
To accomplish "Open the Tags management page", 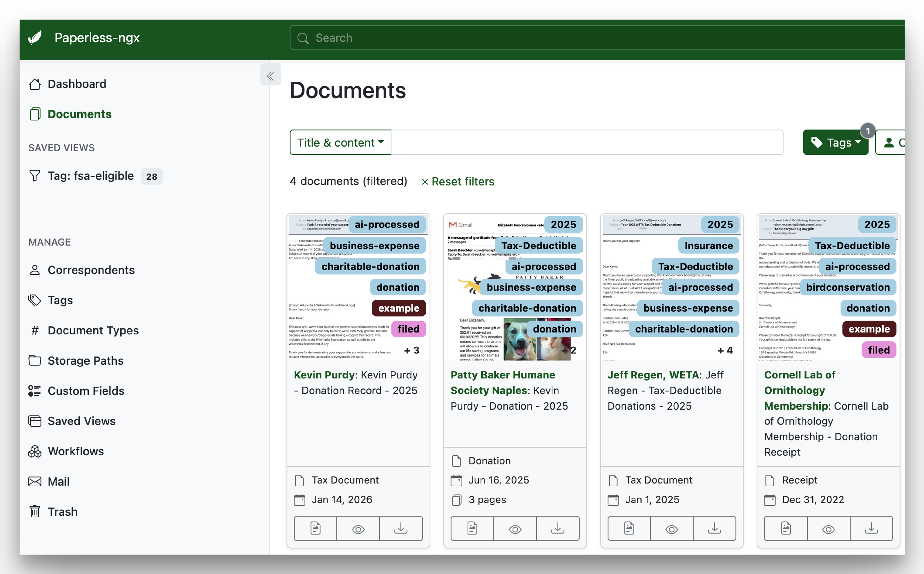I will click(x=51, y=300).
